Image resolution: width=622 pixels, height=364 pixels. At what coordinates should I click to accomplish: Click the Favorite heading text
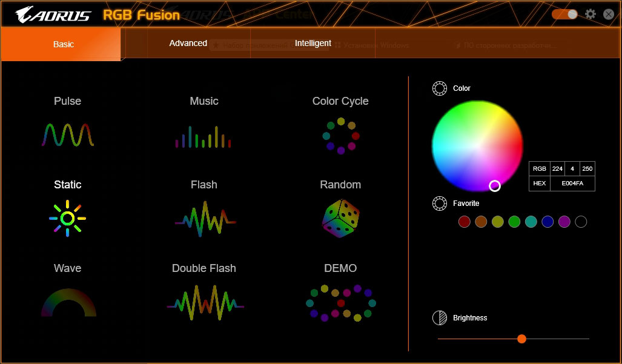466,204
